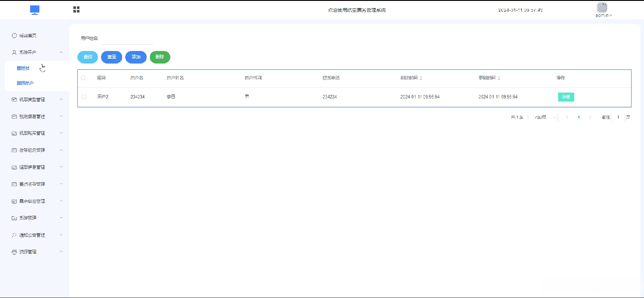This screenshot has width=644, height=298.
Task: Tick the select-all header checkbox
Action: pos(83,78)
